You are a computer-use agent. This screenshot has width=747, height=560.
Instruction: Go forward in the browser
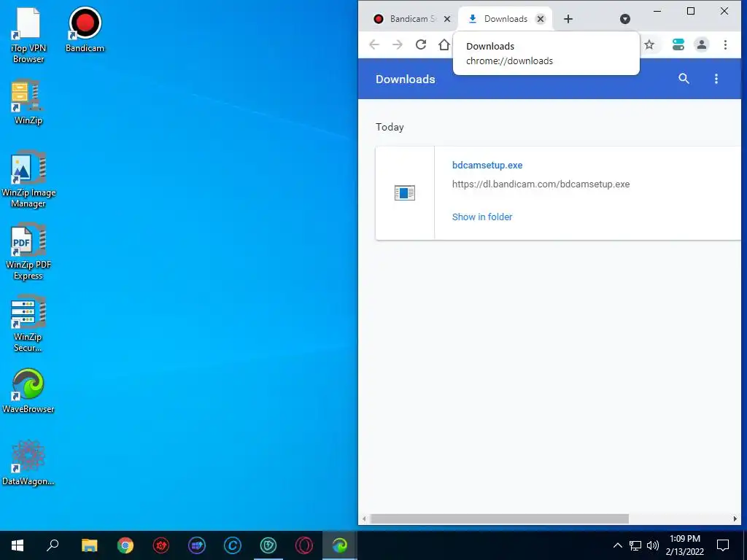(398, 44)
